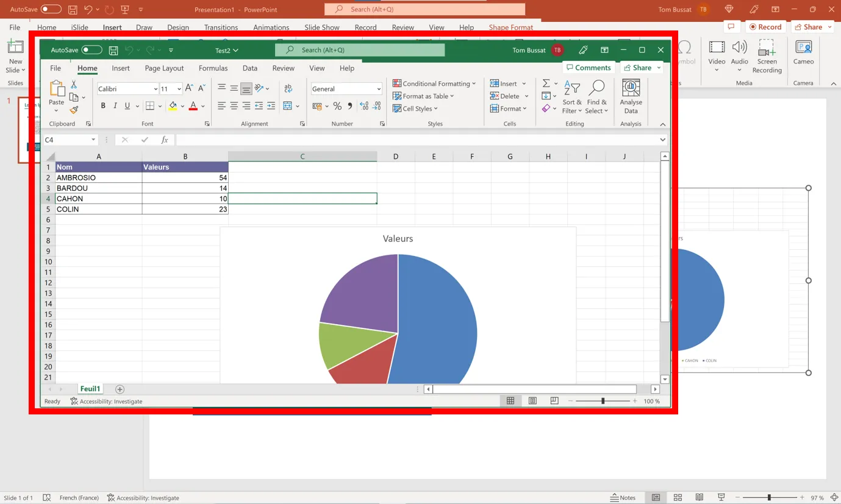Toggle Bottom Align in Excel ribbon
The image size is (841, 504).
pos(246,88)
